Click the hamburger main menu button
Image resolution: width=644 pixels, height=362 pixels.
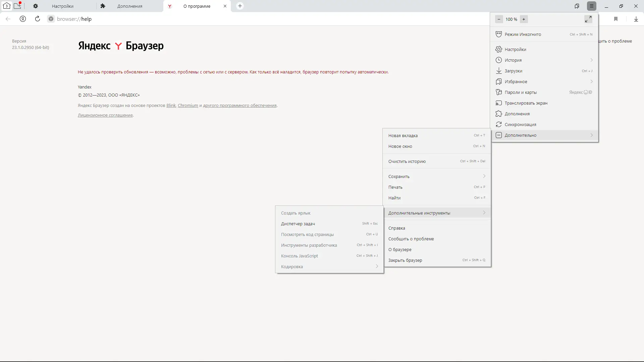tap(592, 6)
